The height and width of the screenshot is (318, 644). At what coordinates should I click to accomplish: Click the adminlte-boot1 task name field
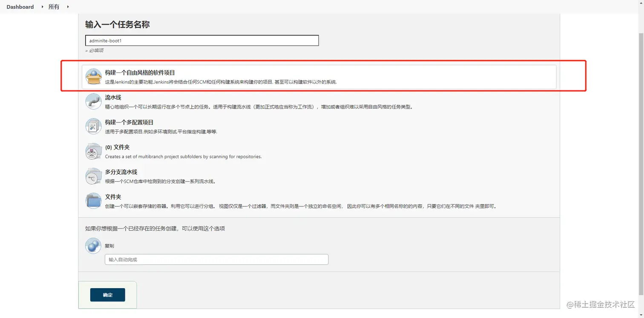[201, 40]
